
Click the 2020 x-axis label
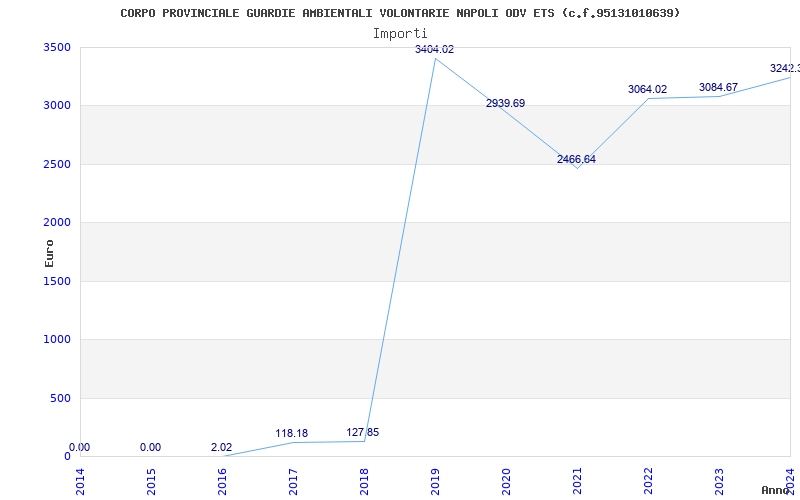(x=506, y=481)
